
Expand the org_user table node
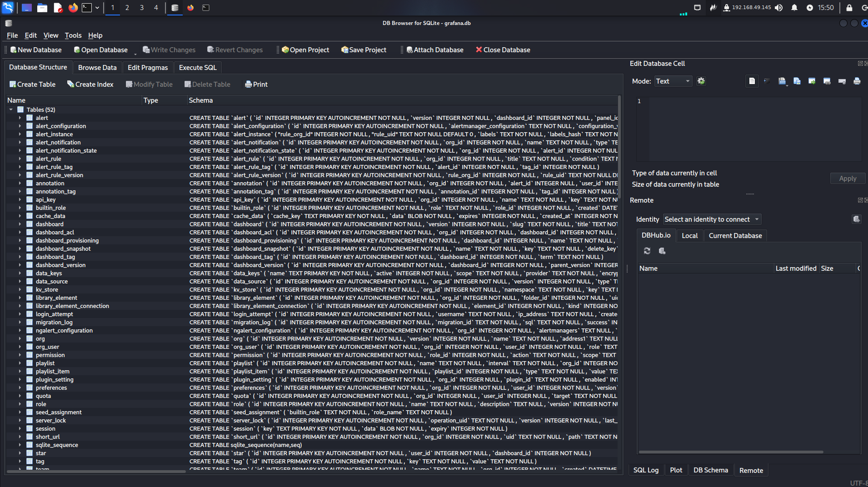[20, 347]
